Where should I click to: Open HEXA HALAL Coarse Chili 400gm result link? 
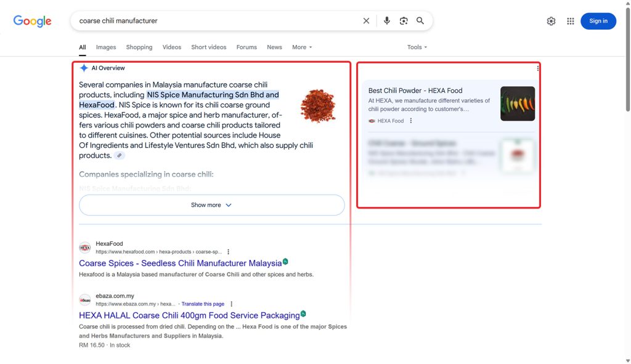[189, 315]
